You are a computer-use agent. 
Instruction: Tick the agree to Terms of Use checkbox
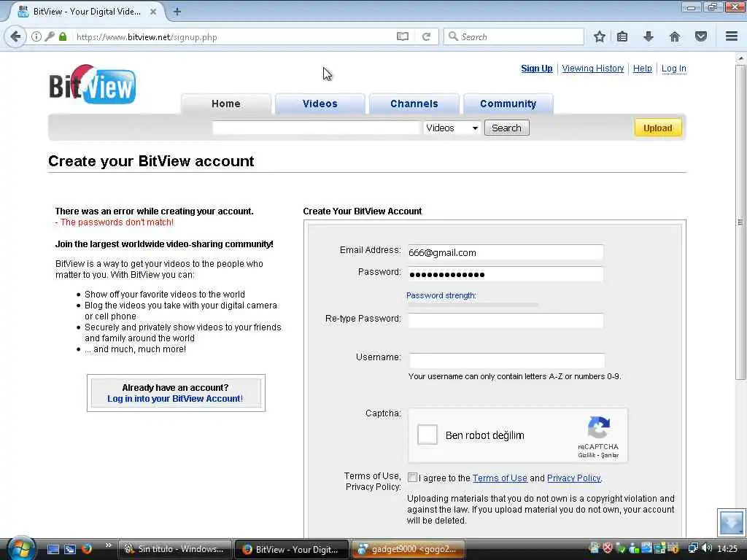[x=413, y=478]
